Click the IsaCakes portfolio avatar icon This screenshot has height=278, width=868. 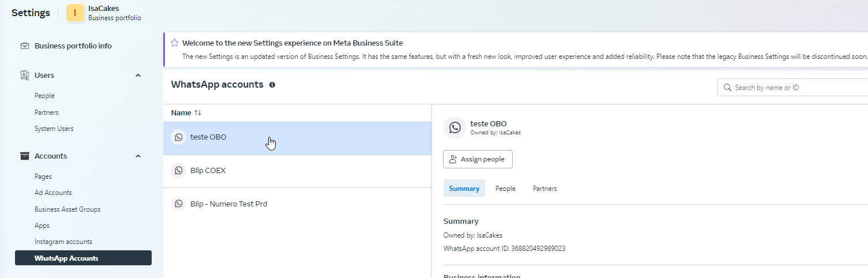tap(75, 13)
